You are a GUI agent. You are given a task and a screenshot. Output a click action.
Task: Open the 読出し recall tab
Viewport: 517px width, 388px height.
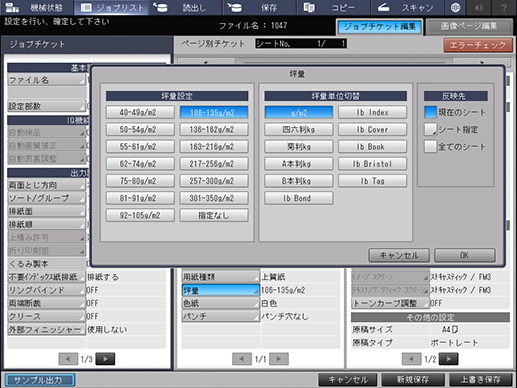point(185,7)
